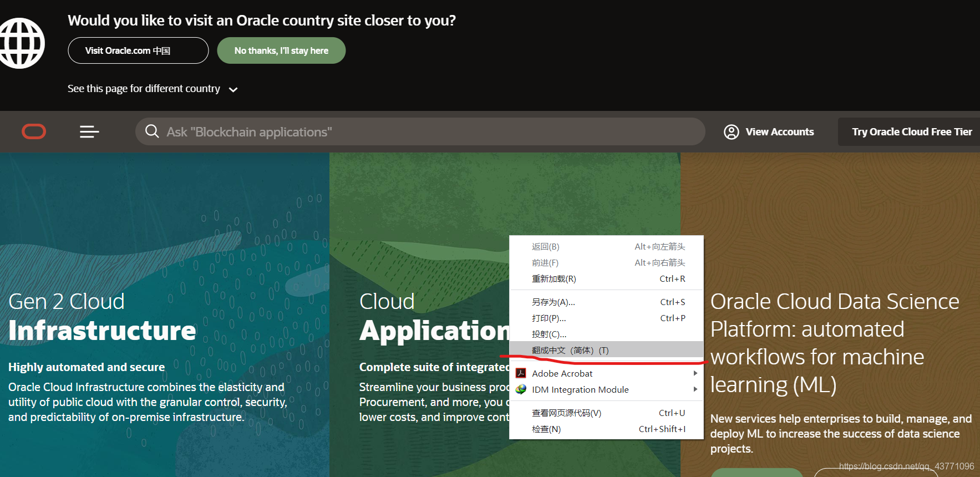Click the user profile icon beside View Accounts
Screen dimensions: 980x477
coord(732,132)
